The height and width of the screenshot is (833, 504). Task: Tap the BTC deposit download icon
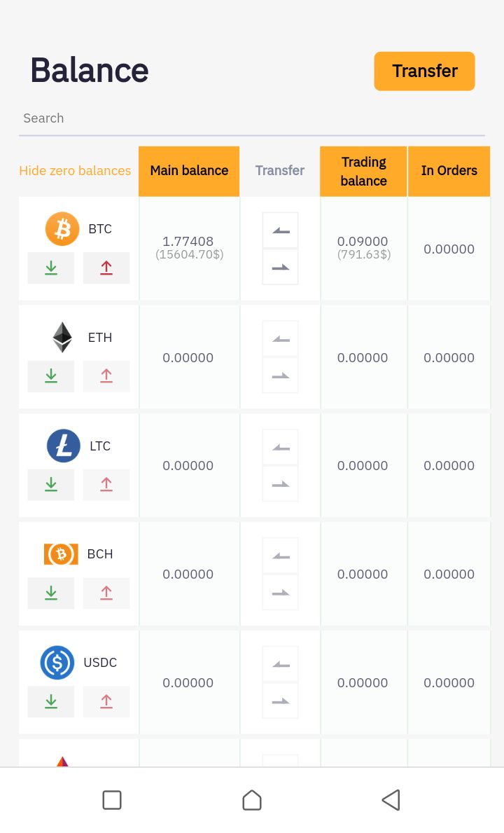[x=51, y=268]
